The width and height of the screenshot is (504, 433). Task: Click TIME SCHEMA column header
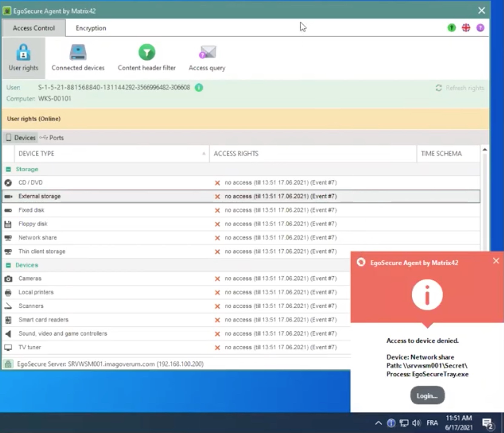pyautogui.click(x=448, y=154)
